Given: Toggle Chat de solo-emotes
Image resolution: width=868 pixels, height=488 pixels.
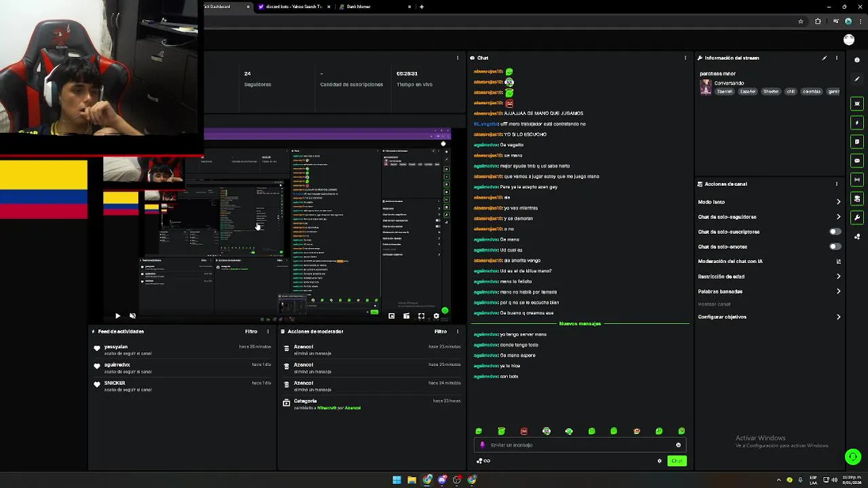Looking at the screenshot, I should pos(835,247).
